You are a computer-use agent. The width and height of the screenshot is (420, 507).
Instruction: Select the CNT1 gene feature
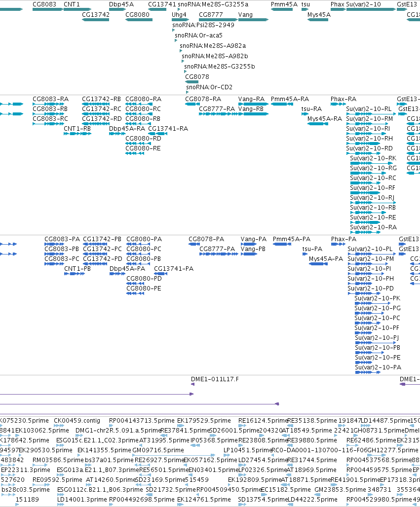[77, 9]
